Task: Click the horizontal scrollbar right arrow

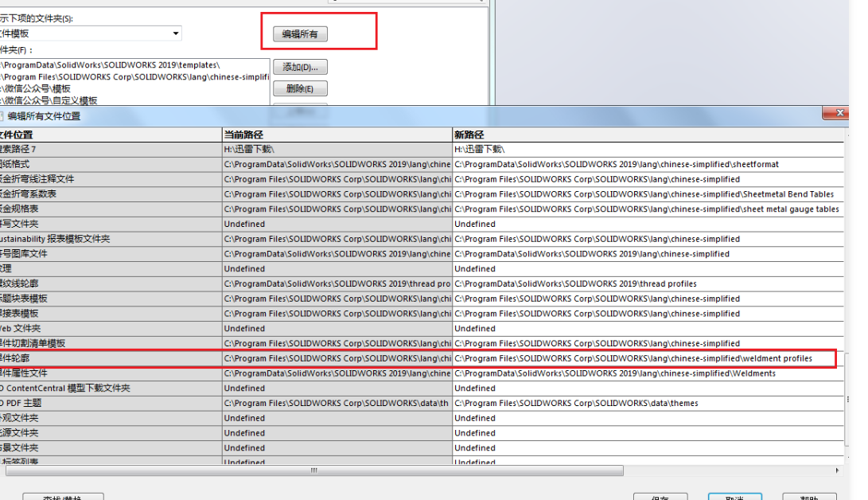Action: 837,471
